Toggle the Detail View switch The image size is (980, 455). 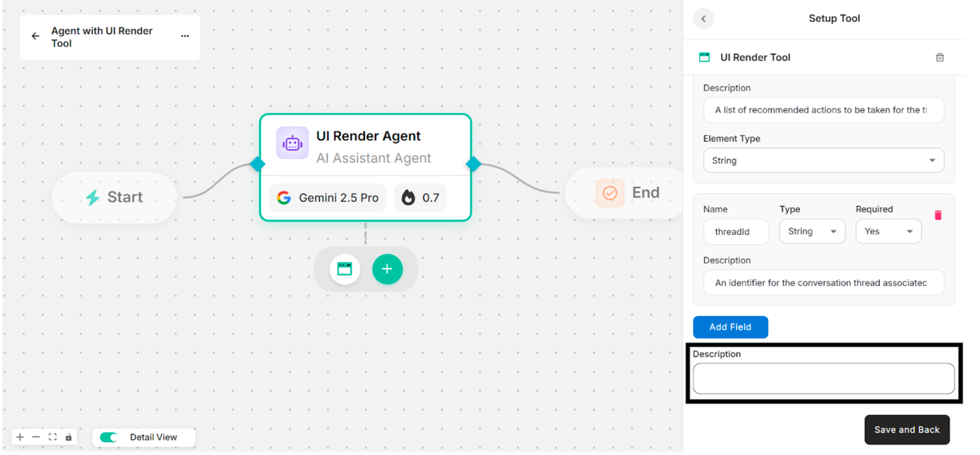tap(109, 437)
